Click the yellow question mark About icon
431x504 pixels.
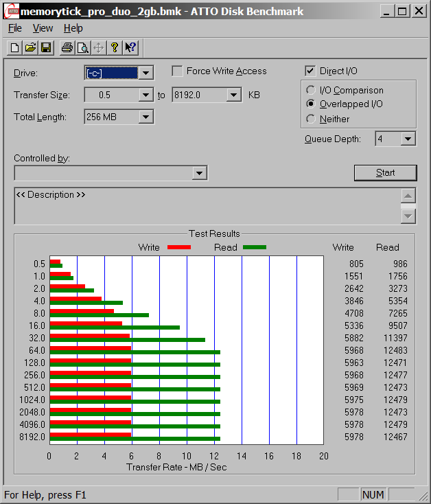click(115, 47)
